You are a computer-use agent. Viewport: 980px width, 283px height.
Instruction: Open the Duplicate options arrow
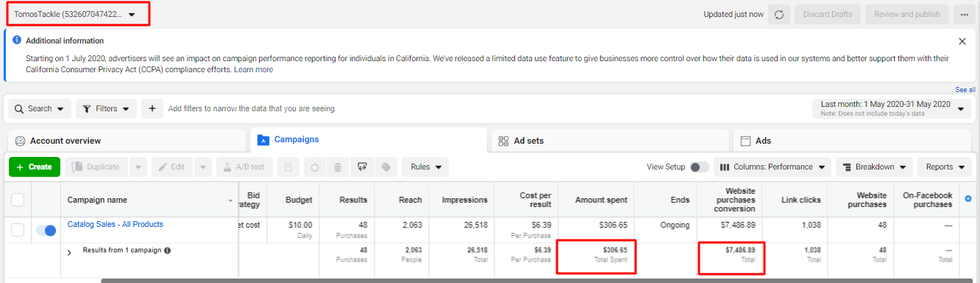[x=138, y=167]
